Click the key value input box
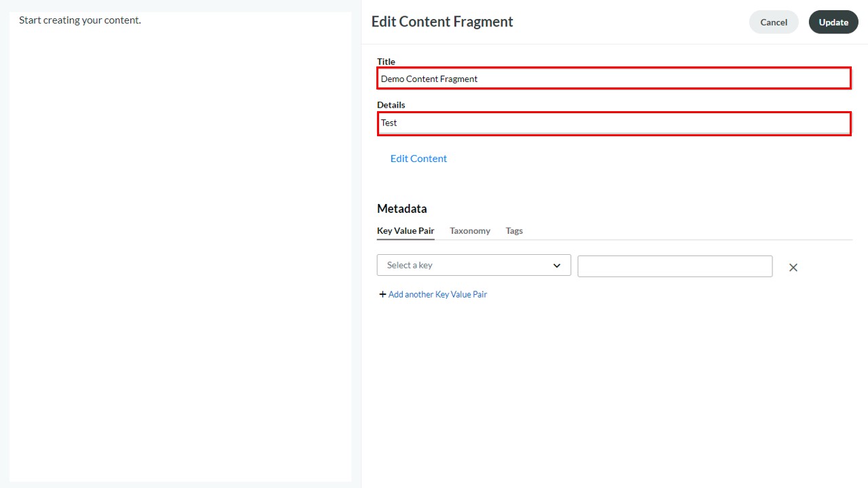The height and width of the screenshot is (488, 868). 675,266
